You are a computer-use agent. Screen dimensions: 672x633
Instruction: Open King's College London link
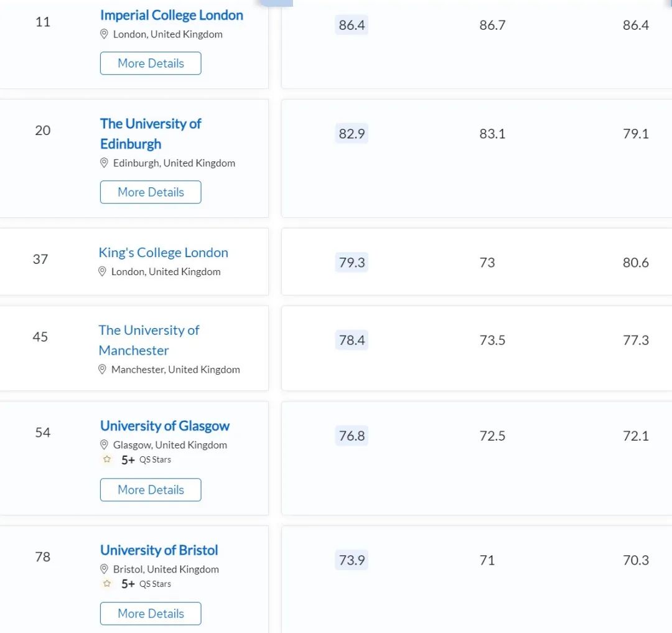(x=163, y=253)
